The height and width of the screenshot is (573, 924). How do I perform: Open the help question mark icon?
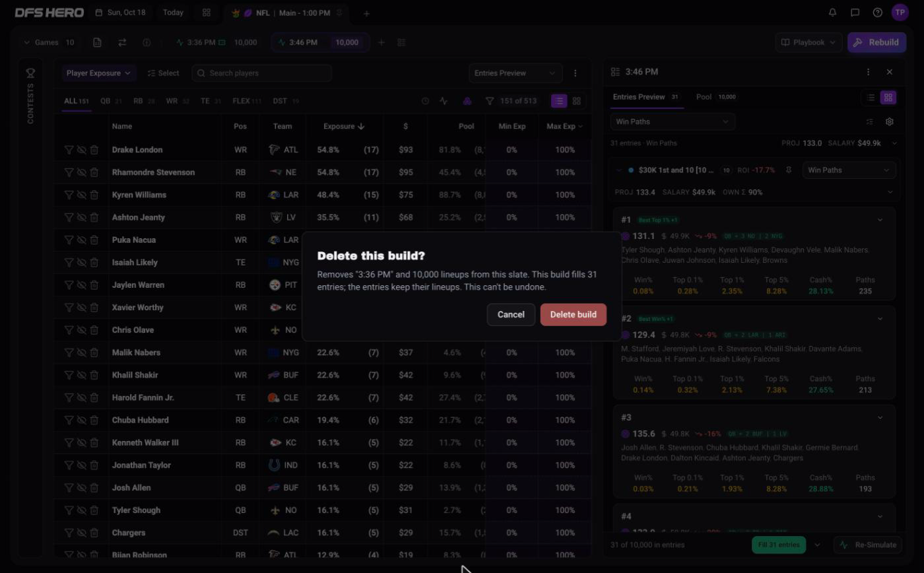click(x=878, y=13)
